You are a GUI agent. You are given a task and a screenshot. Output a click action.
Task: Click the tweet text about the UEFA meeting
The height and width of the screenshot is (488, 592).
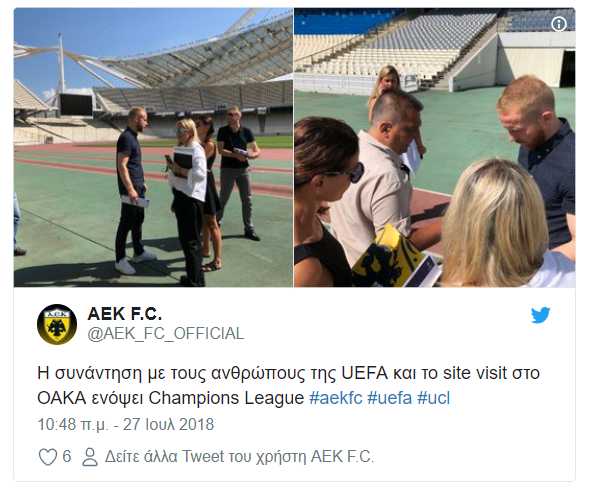click(x=288, y=385)
